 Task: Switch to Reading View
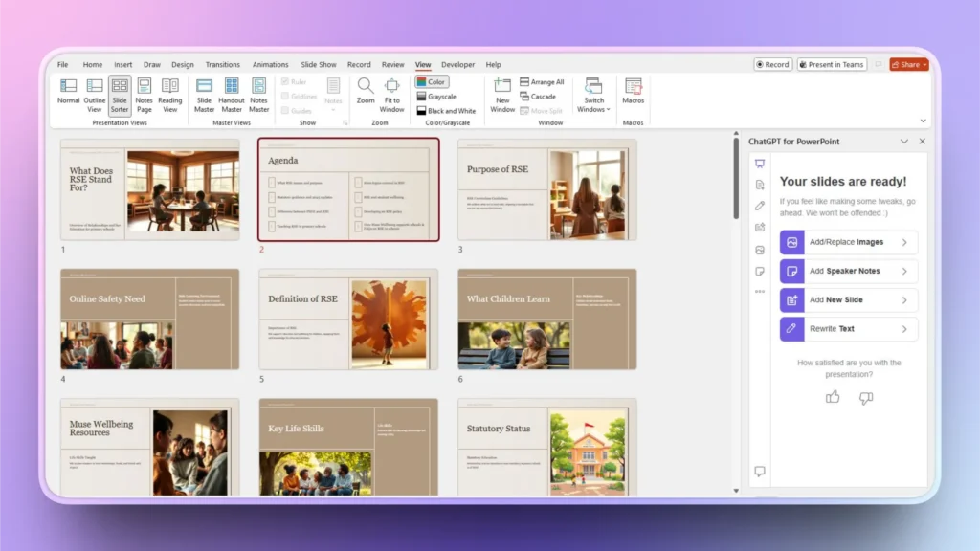pyautogui.click(x=170, y=96)
